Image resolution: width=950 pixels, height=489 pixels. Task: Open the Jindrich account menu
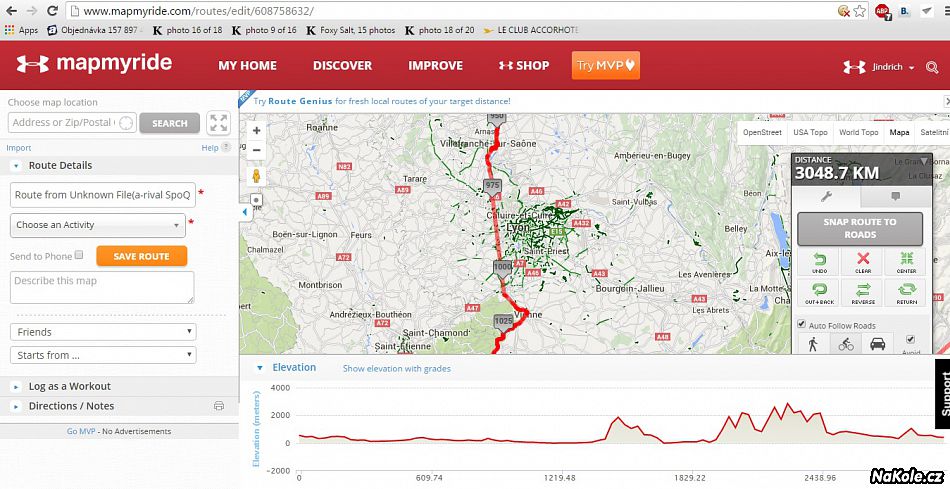(893, 67)
